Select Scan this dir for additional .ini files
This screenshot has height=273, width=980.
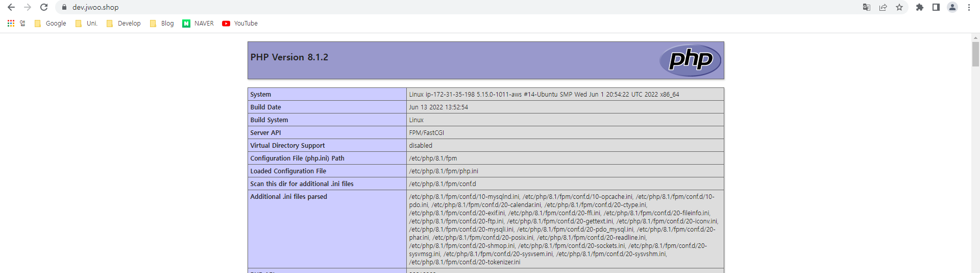tap(302, 184)
